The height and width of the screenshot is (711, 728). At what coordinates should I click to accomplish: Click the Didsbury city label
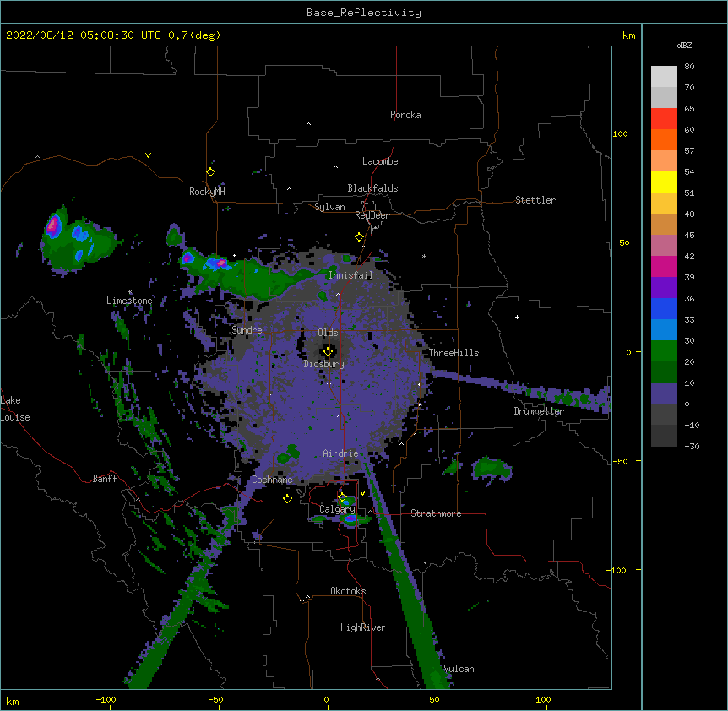point(324,364)
